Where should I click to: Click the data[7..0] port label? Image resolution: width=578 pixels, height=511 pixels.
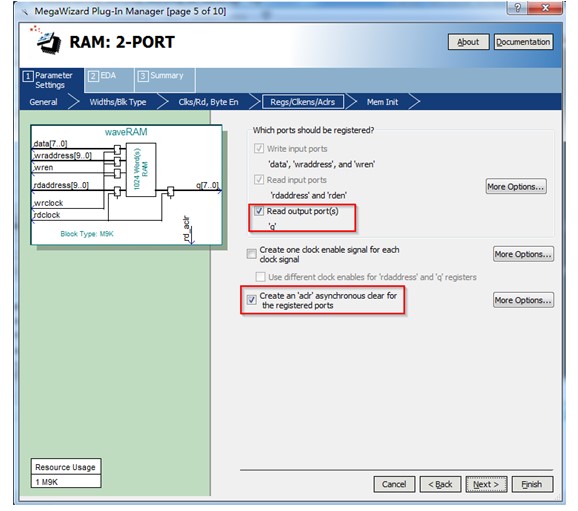[50, 143]
